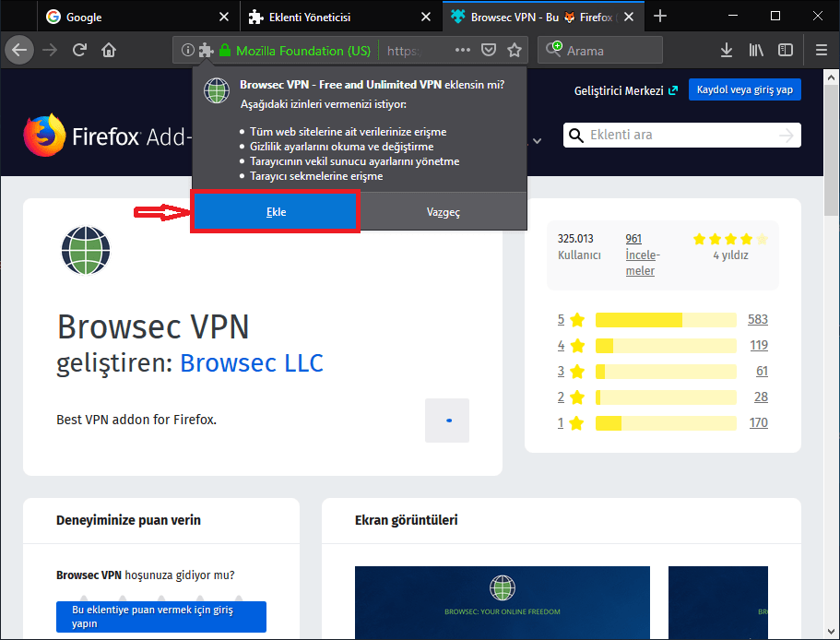Open the Browsec LLC developer link
This screenshot has width=840, height=640.
tap(252, 363)
